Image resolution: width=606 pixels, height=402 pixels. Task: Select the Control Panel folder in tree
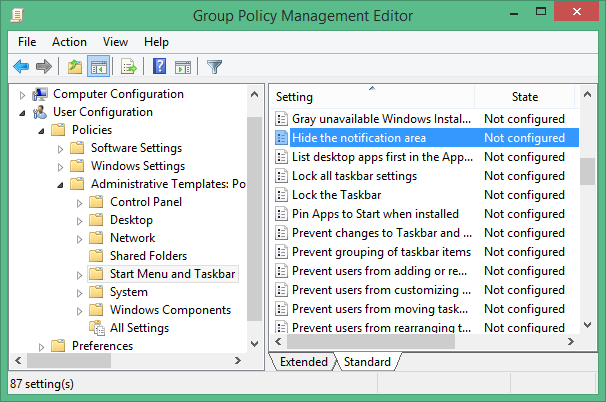click(145, 202)
